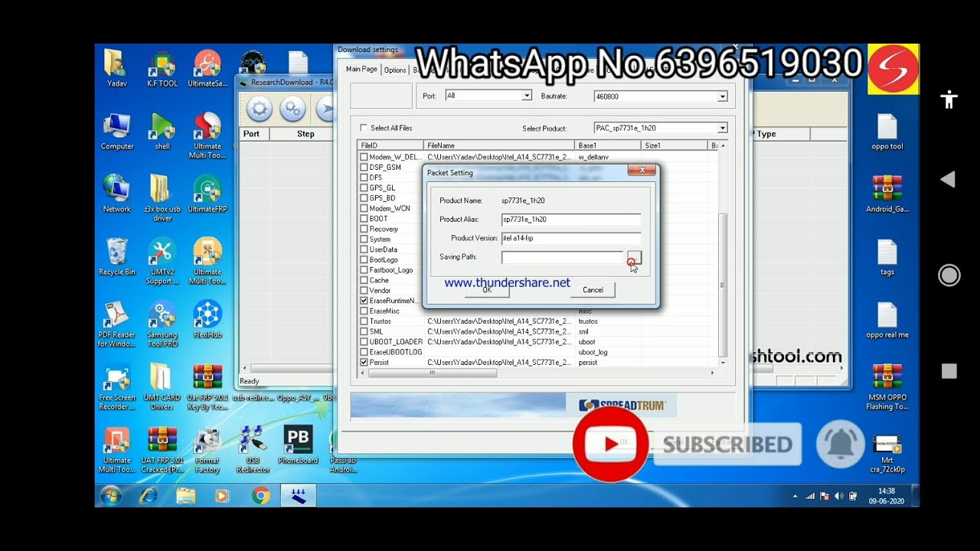Uncheck the Persist checkbox

(x=364, y=362)
